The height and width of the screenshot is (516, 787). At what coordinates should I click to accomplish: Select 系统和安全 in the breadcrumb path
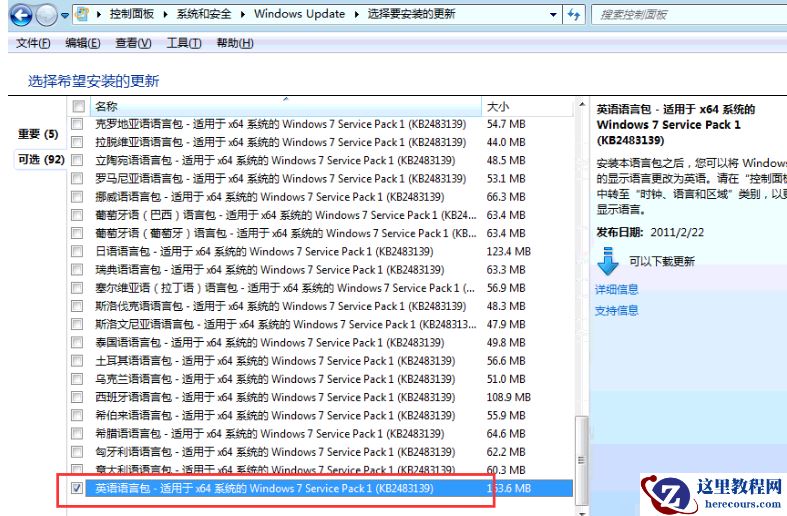tap(204, 14)
